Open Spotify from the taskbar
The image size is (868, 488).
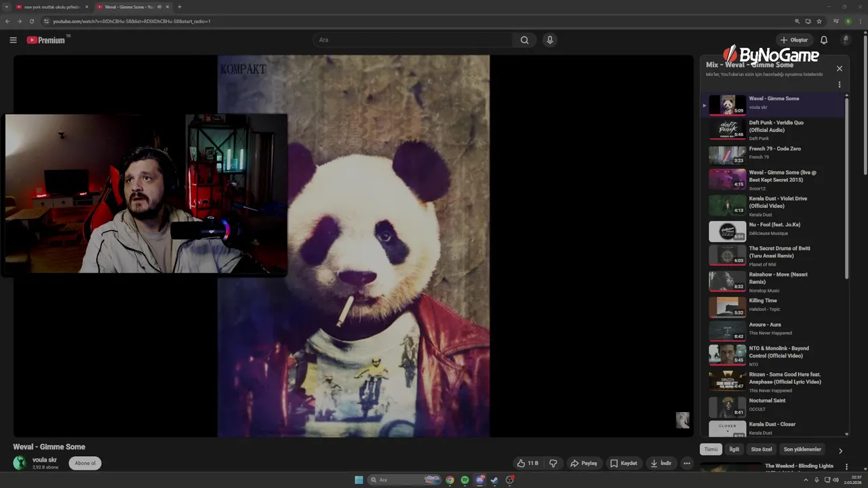pyautogui.click(x=465, y=480)
